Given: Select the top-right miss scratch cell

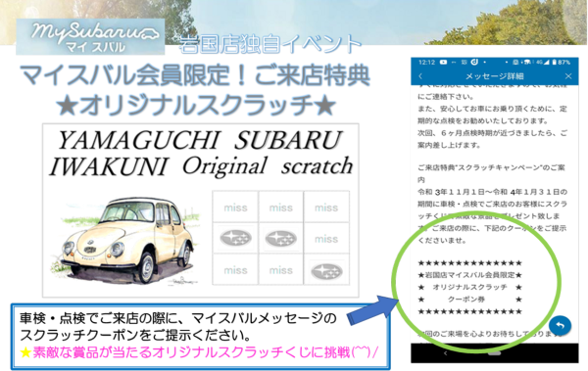Looking at the screenshot, I should (326, 208).
